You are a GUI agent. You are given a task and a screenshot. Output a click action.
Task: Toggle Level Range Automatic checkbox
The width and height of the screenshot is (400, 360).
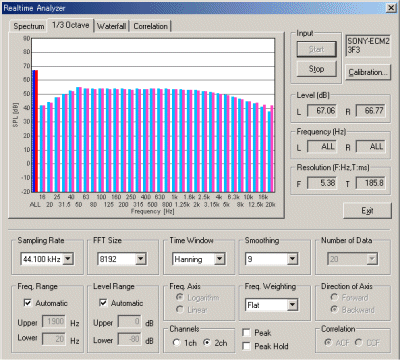click(x=103, y=303)
